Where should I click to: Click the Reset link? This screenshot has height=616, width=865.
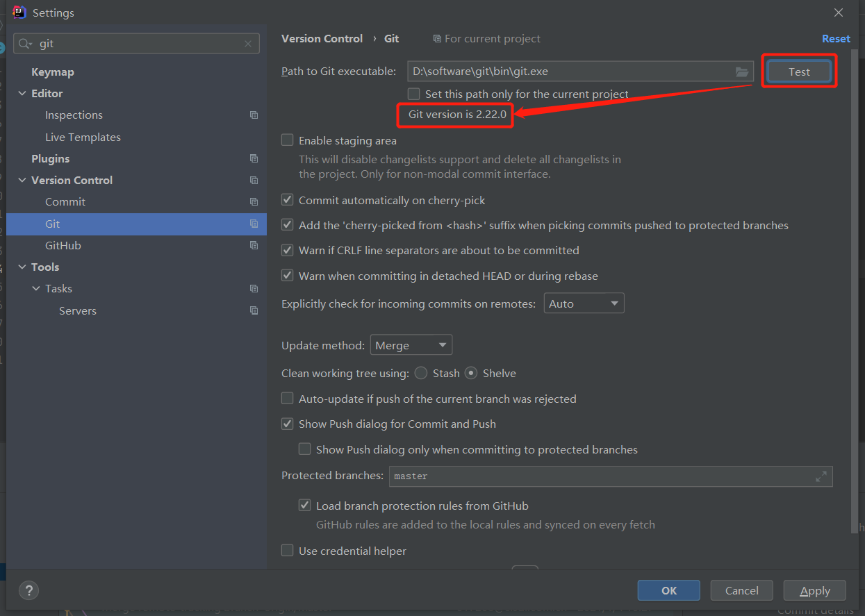coord(836,39)
